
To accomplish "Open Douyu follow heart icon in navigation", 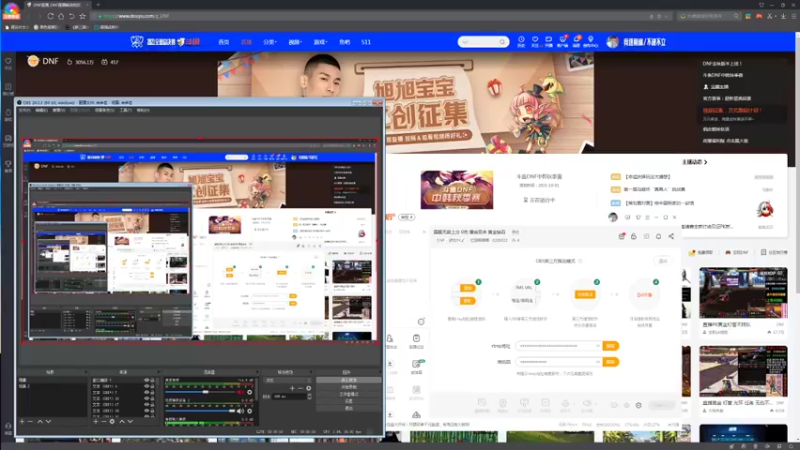I will click(x=535, y=41).
